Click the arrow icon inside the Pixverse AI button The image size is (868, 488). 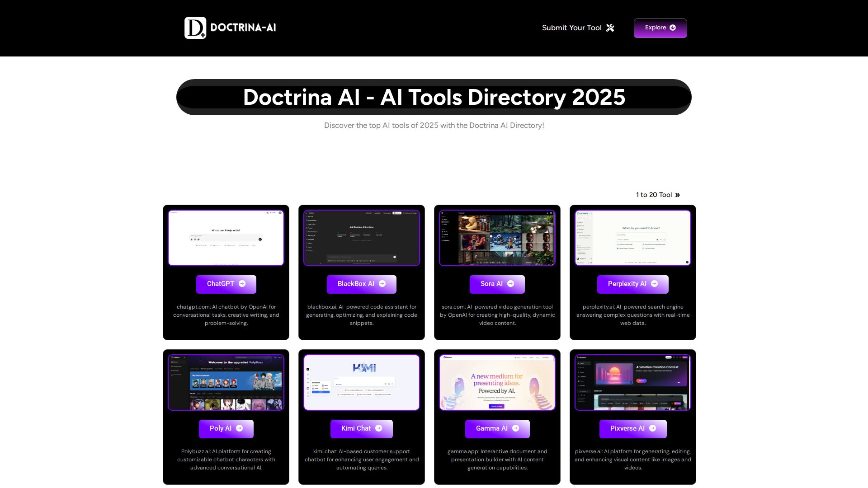point(653,428)
